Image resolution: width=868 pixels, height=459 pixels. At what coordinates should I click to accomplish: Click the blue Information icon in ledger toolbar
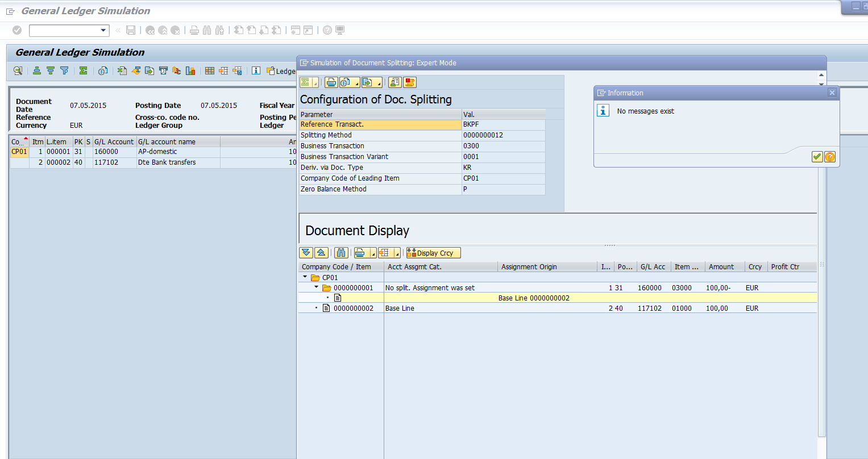(256, 71)
